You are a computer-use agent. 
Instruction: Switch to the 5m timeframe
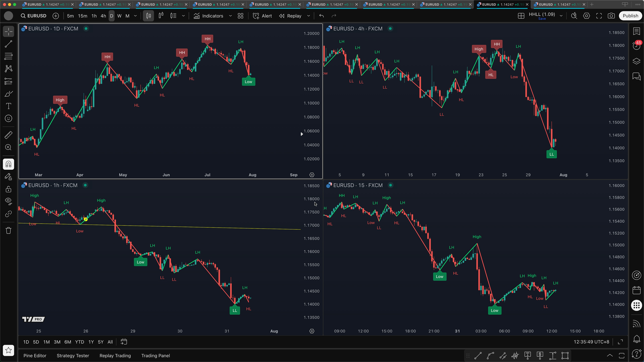[70, 16]
